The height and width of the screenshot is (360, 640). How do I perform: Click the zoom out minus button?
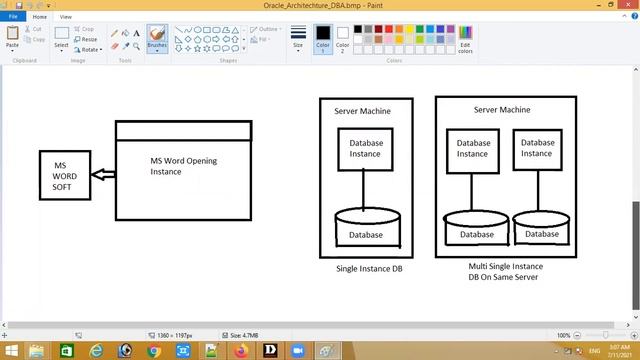577,336
